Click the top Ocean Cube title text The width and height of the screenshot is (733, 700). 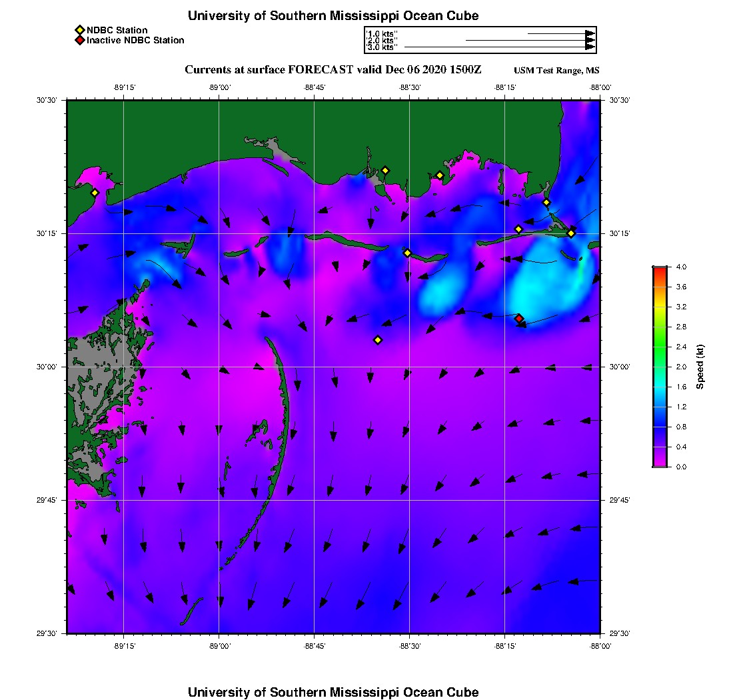pyautogui.click(x=333, y=15)
